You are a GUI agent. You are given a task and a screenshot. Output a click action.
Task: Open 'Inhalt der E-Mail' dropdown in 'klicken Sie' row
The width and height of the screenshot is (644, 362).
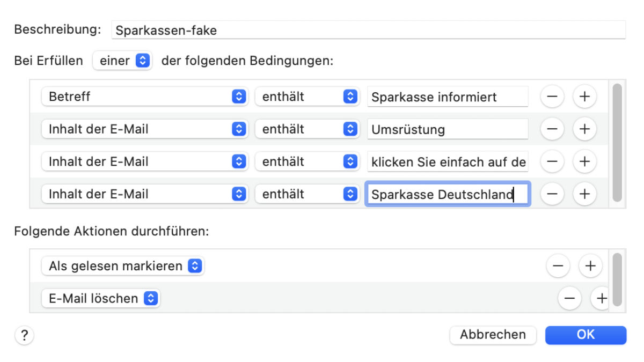point(144,161)
